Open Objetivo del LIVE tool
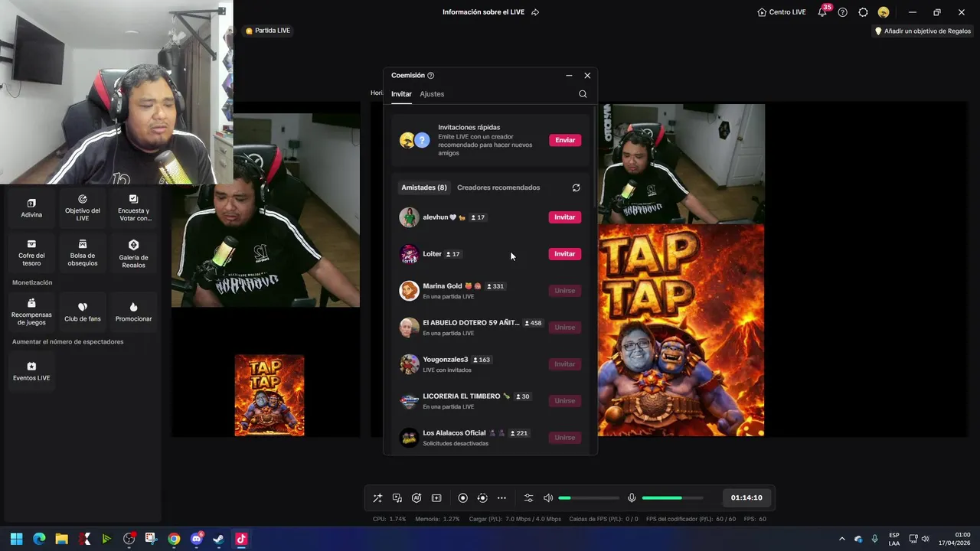The image size is (980, 551). click(x=83, y=208)
